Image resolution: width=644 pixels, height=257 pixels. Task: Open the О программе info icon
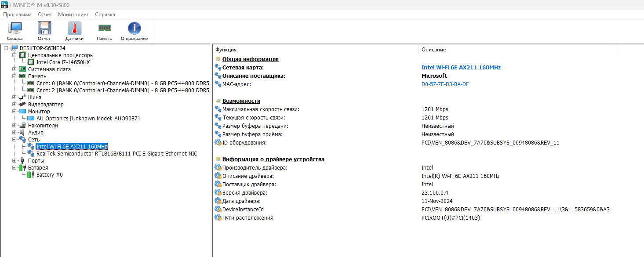(x=134, y=31)
